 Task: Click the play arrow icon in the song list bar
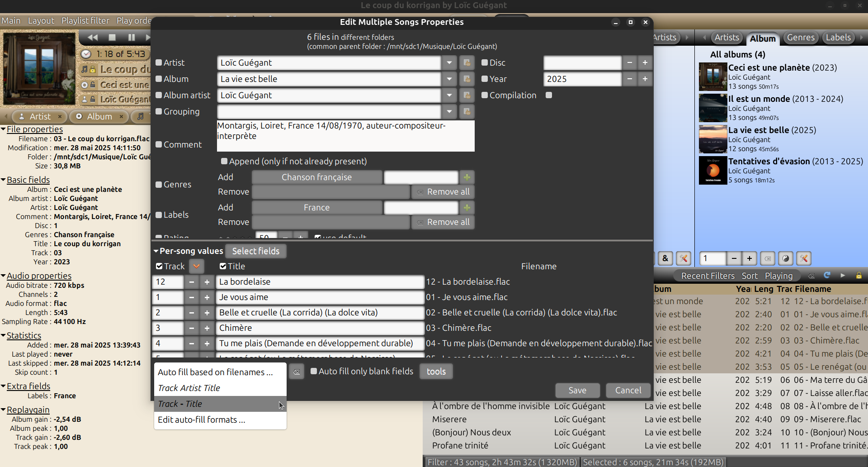[x=843, y=275]
